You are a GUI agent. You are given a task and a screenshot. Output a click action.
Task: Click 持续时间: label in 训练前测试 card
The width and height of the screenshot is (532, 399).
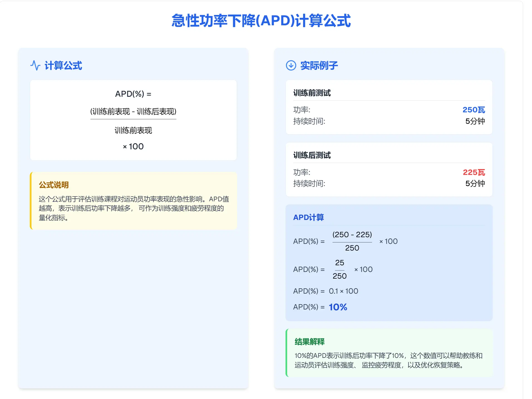tap(309, 121)
